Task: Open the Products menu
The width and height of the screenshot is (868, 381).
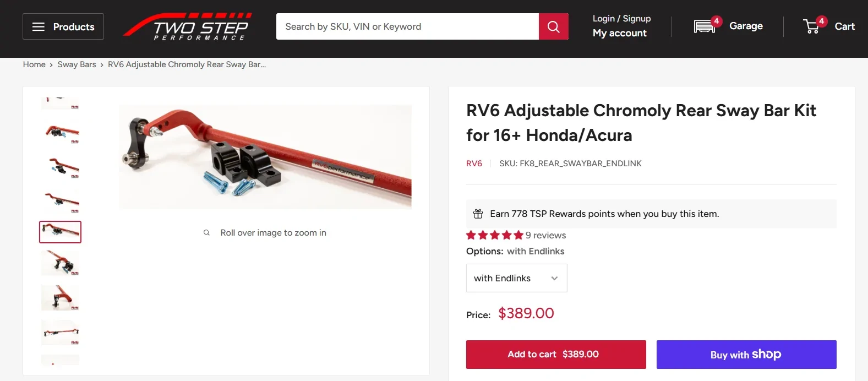Action: (74, 26)
